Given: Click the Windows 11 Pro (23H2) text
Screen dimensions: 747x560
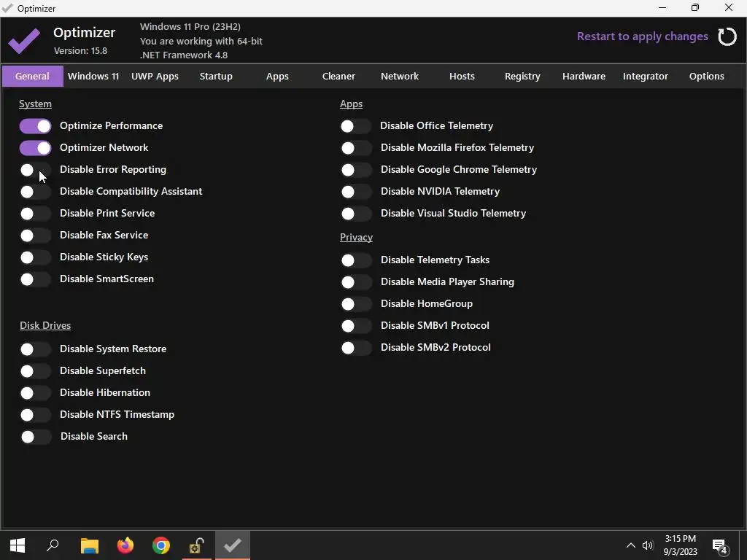Looking at the screenshot, I should (x=190, y=27).
